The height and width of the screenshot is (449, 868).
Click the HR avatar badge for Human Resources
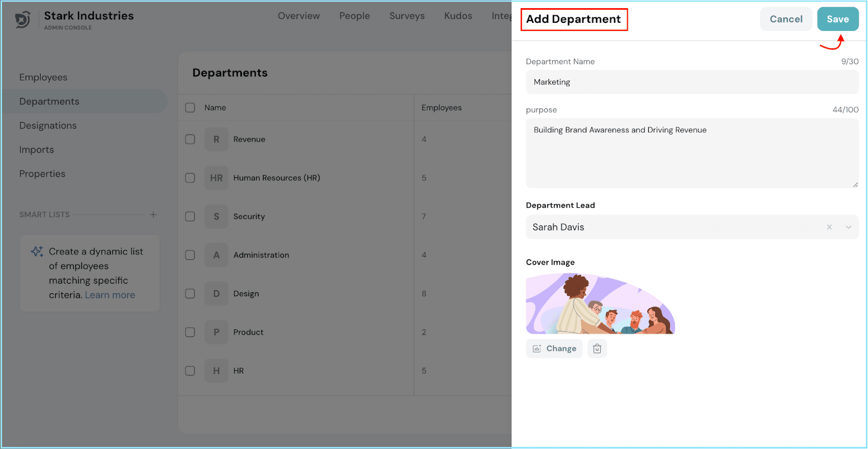216,178
